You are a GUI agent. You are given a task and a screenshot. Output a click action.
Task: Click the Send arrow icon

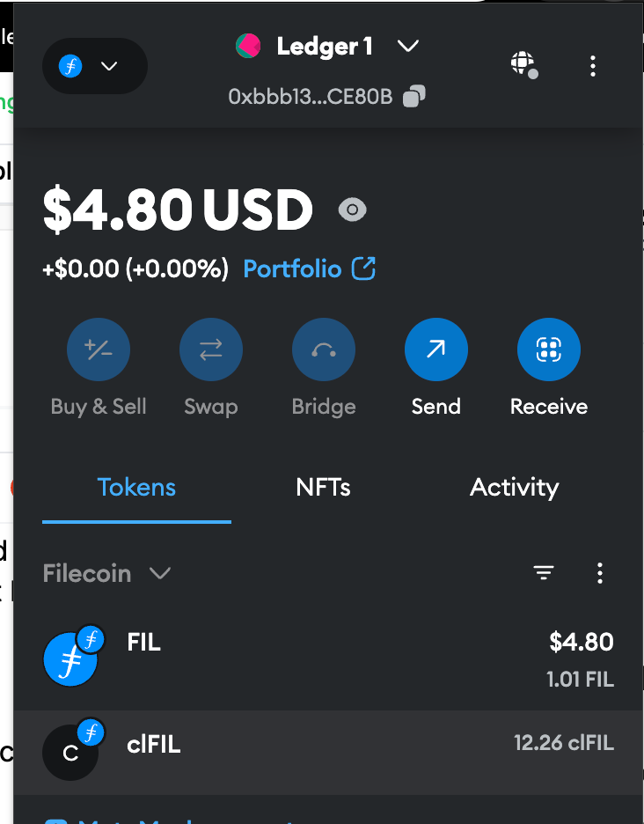(x=436, y=349)
